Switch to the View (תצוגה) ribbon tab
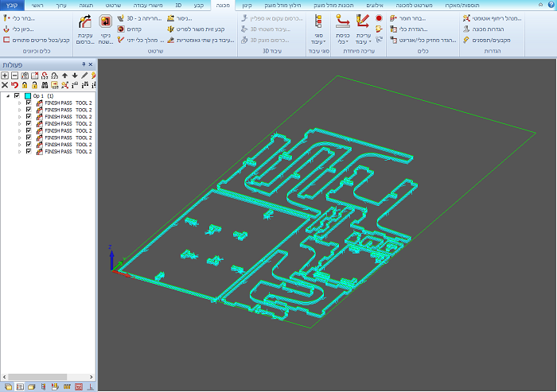The height and width of the screenshot is (392, 557). click(86, 6)
